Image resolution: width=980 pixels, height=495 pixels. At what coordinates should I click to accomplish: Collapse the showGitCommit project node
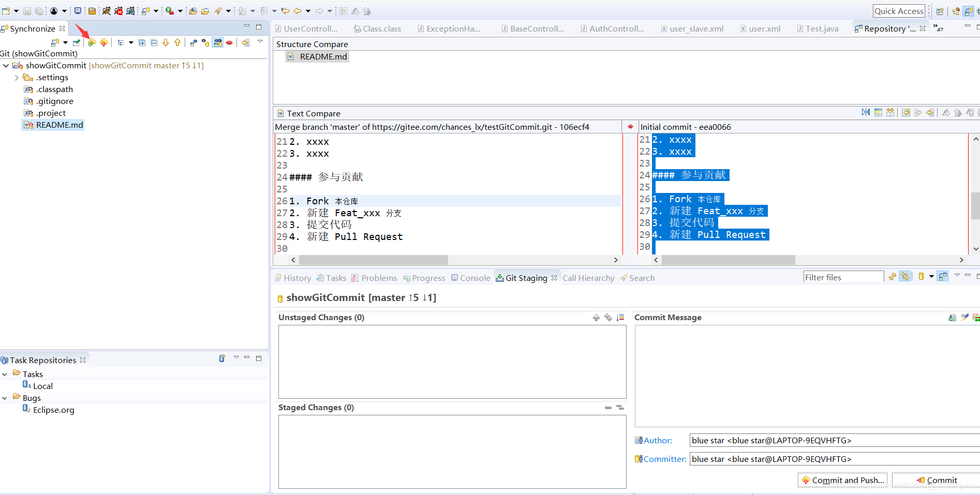(6, 66)
